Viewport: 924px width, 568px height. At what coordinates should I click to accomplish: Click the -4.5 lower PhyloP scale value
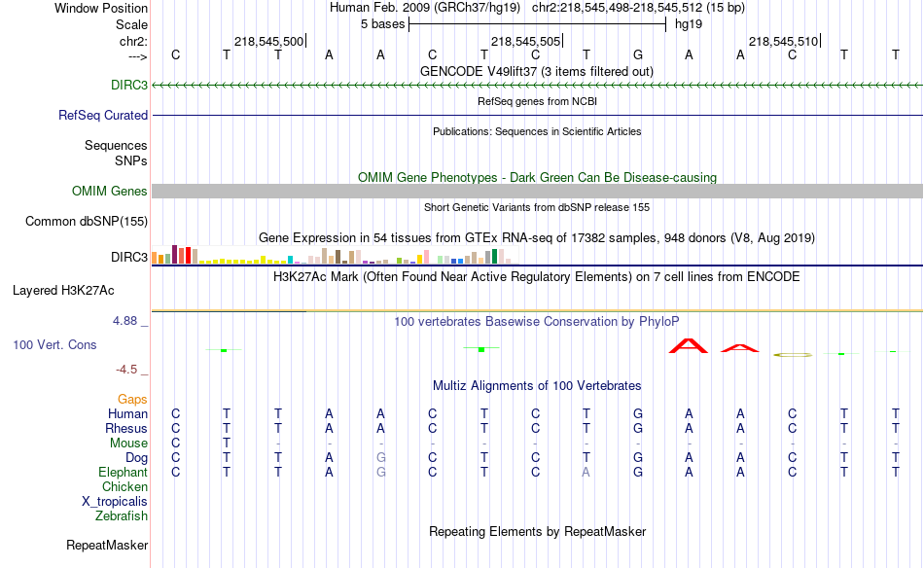(126, 370)
